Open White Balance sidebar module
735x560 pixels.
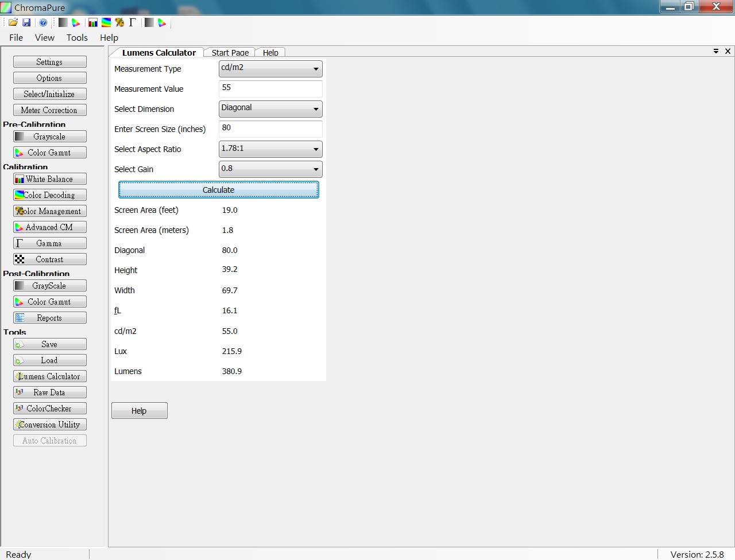(50, 179)
